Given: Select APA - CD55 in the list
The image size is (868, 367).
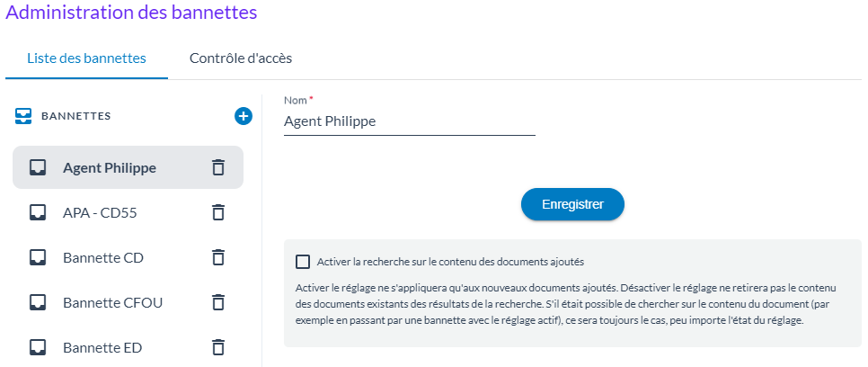Looking at the screenshot, I should [100, 212].
